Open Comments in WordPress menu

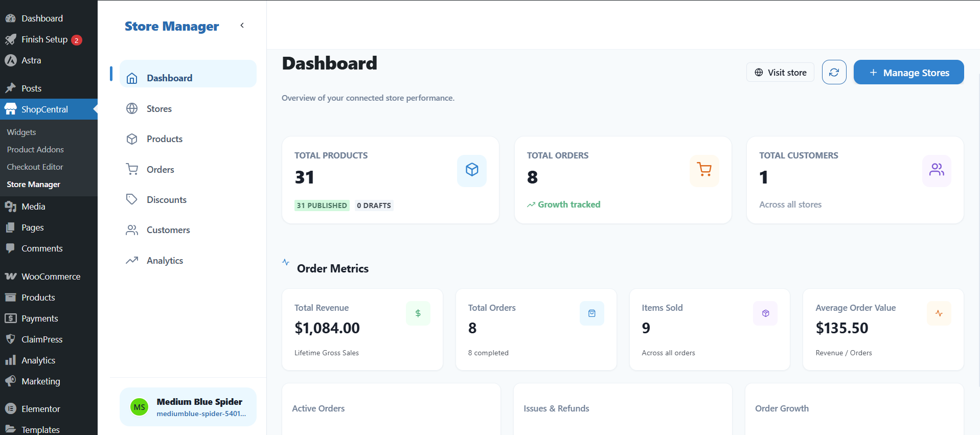(x=49, y=248)
